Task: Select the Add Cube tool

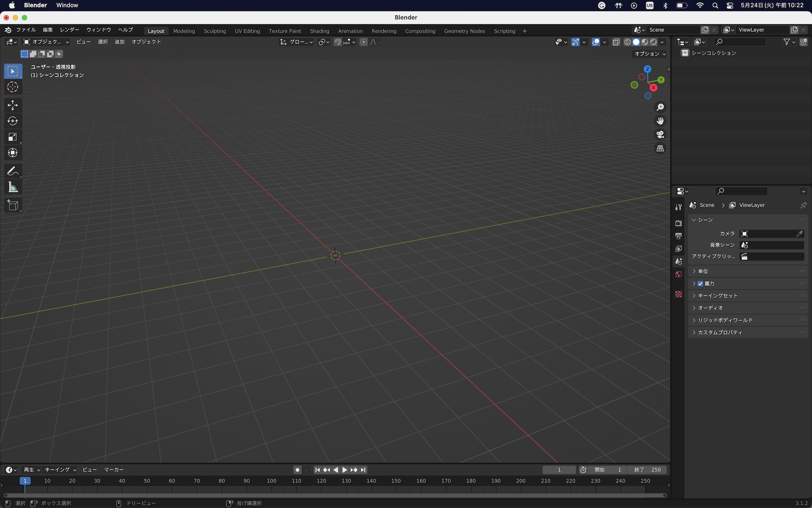Action: pos(13,205)
